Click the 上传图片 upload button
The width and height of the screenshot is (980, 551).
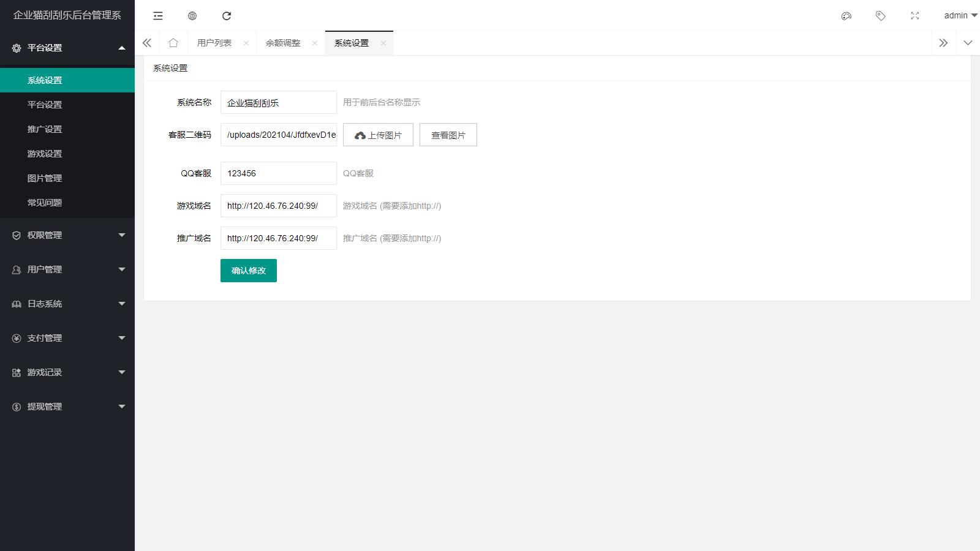click(378, 135)
